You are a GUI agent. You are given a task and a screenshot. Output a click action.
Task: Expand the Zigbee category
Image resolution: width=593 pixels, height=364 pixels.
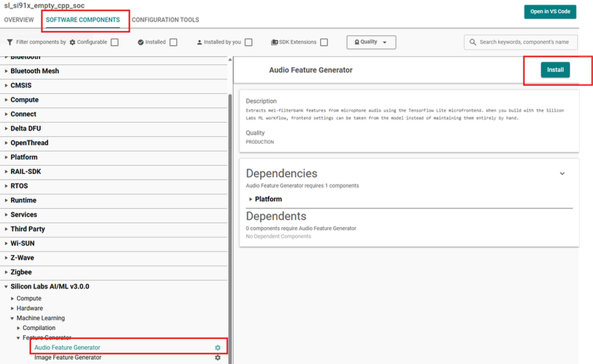click(6, 272)
